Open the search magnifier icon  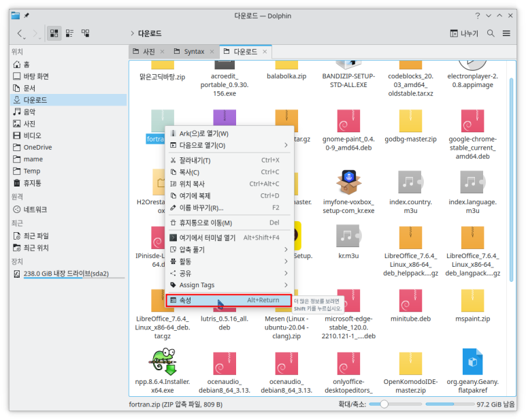pos(491,33)
